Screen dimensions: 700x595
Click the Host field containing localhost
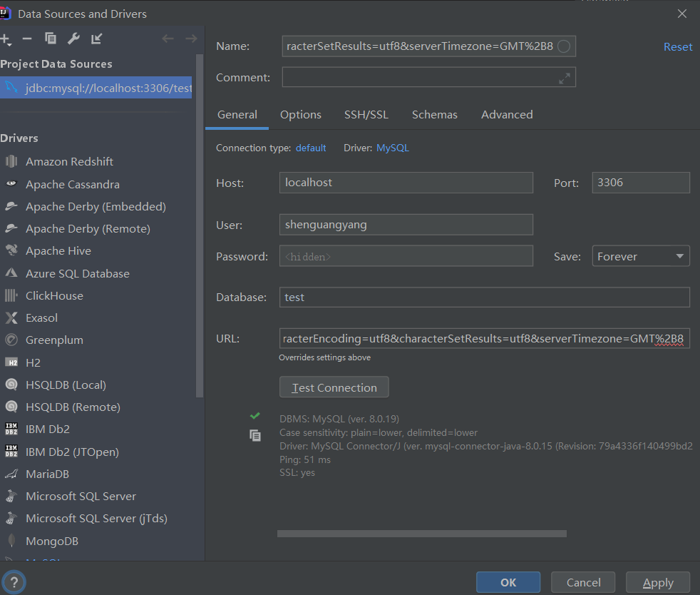pyautogui.click(x=406, y=183)
